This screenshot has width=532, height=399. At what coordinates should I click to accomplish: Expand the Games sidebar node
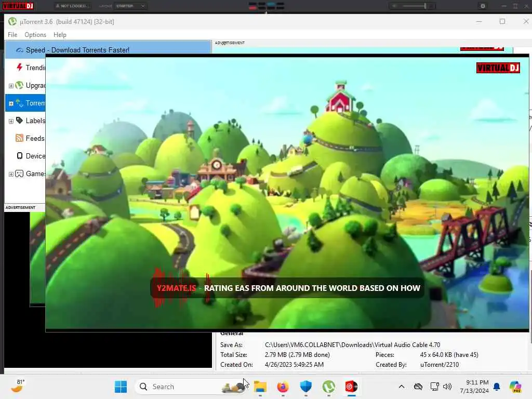[x=11, y=174]
